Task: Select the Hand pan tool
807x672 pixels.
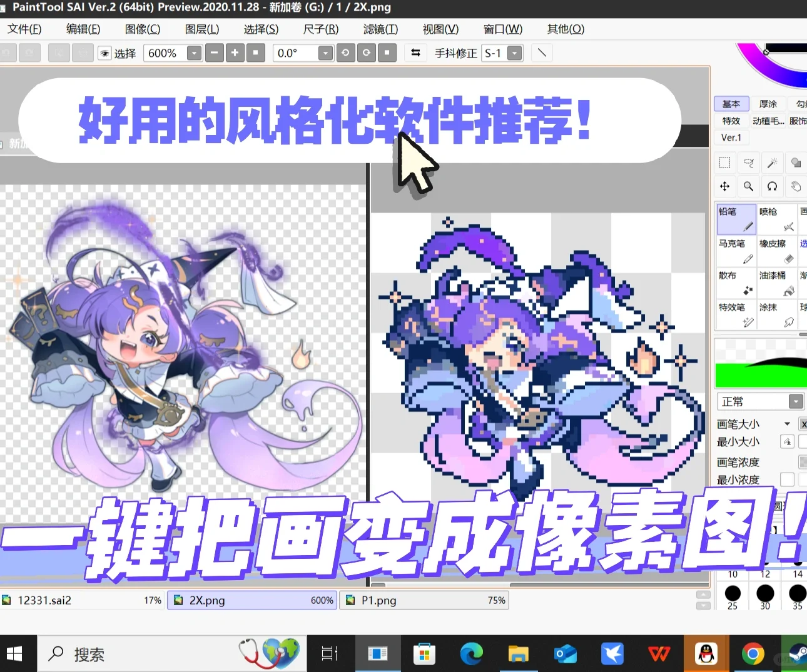Action: point(795,186)
